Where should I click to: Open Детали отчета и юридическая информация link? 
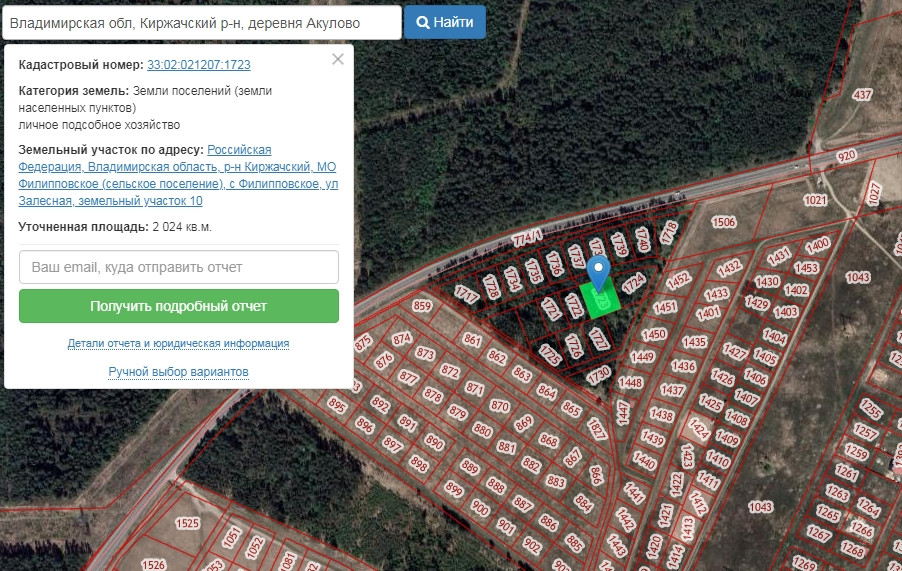click(x=178, y=343)
